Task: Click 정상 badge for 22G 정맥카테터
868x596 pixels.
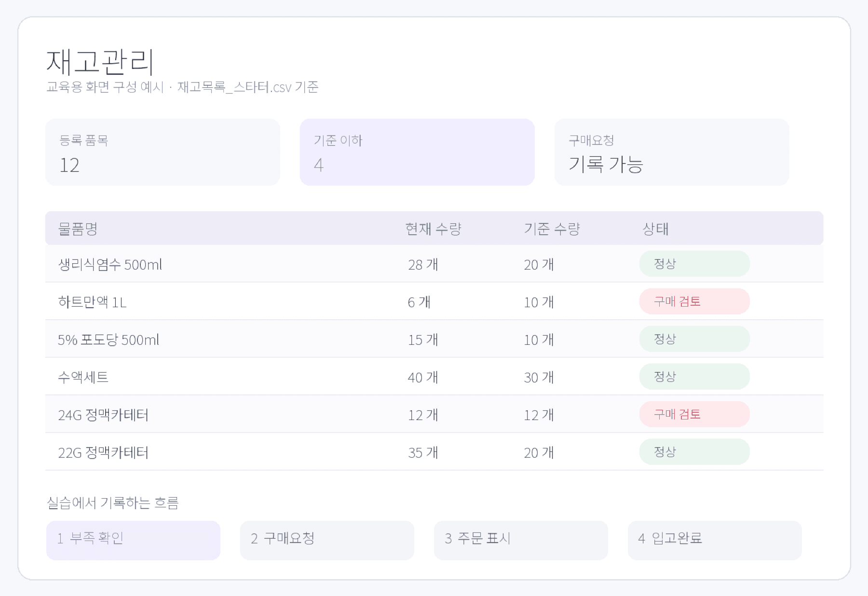Action: point(694,452)
